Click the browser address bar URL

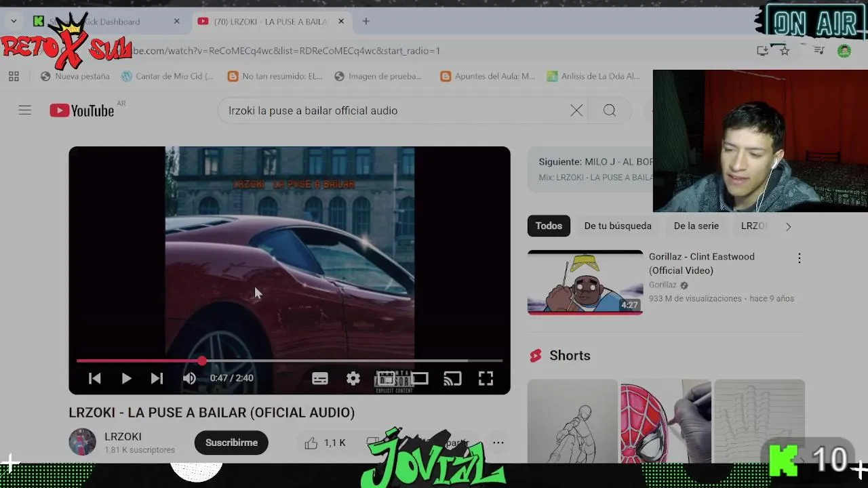pos(285,51)
